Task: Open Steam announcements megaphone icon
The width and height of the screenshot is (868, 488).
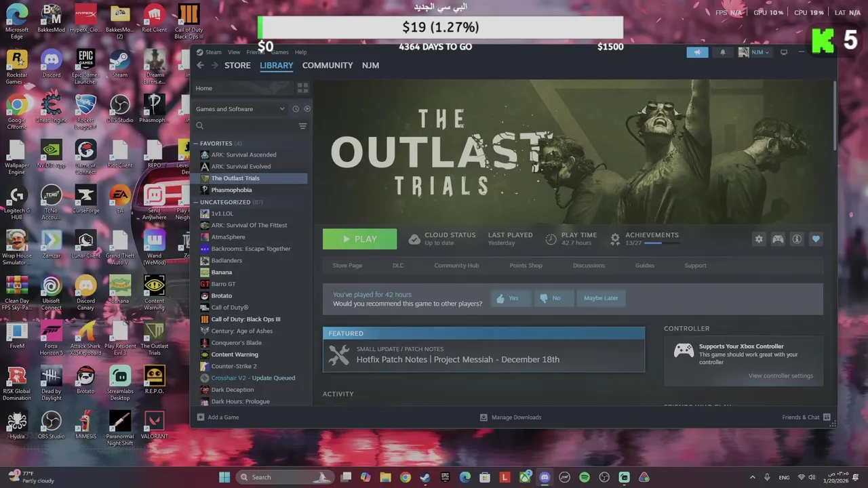Action: pyautogui.click(x=697, y=52)
